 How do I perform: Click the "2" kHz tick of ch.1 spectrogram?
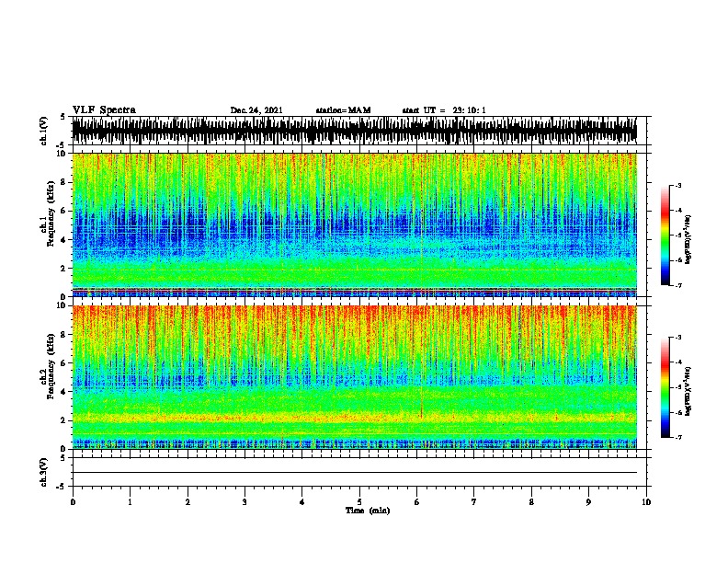pos(64,269)
